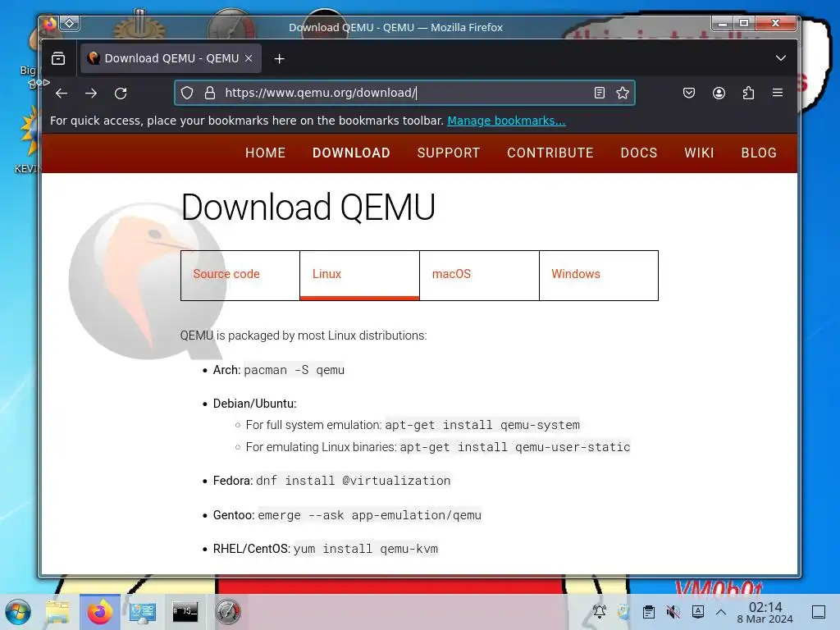840x630 pixels.
Task: Open Firefox View icon left of tabs
Action: [x=58, y=58]
